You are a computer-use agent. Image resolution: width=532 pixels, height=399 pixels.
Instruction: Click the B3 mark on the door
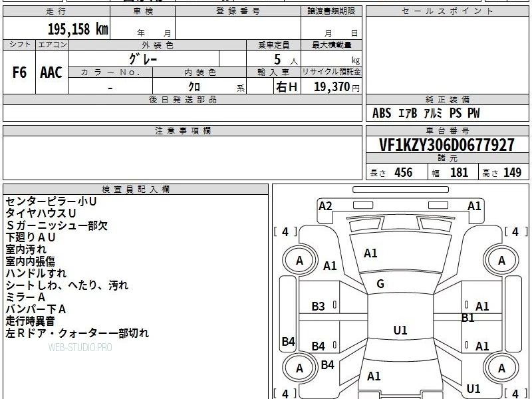pyautogui.click(x=319, y=307)
